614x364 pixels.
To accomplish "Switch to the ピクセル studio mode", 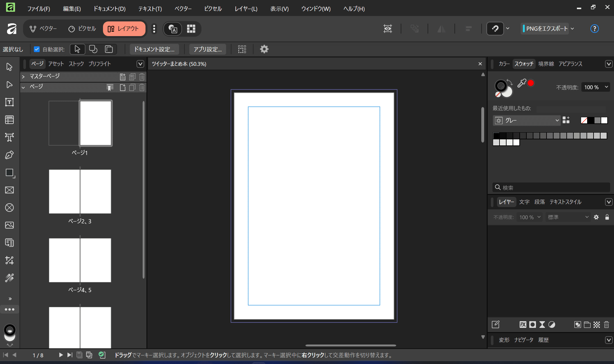I will (x=82, y=29).
